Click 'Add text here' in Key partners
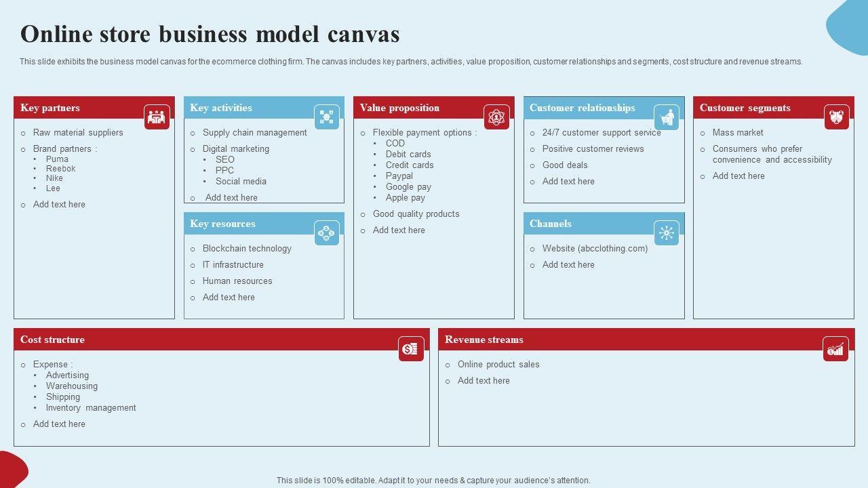The image size is (868, 488). tap(59, 205)
